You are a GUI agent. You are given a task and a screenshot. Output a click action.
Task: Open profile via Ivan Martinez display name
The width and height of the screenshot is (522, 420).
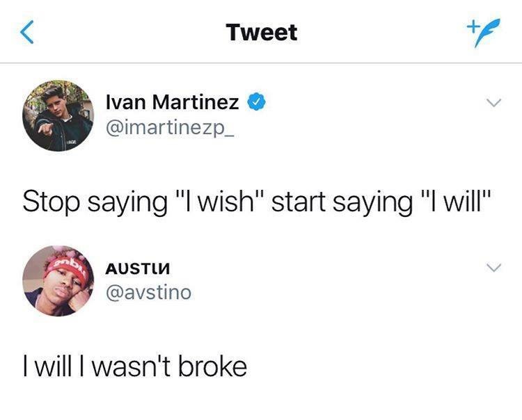point(172,102)
